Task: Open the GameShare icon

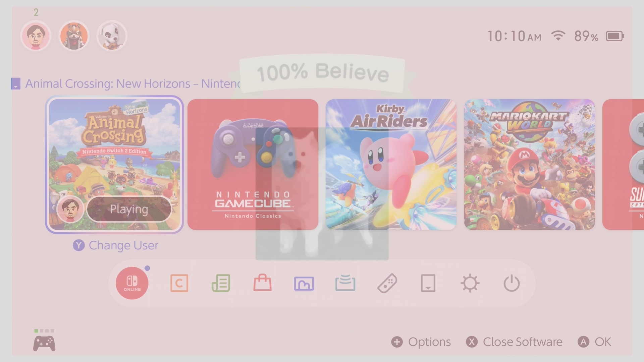Action: (345, 283)
